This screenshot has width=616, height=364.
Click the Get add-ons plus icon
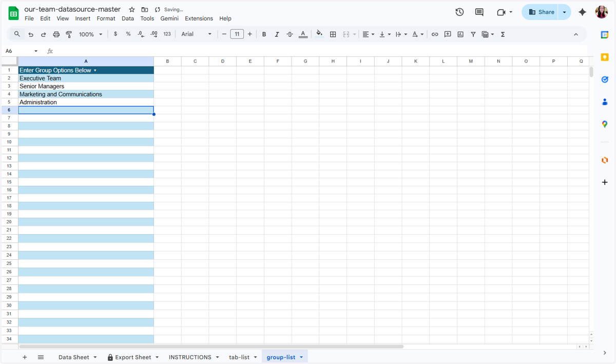coord(605,182)
